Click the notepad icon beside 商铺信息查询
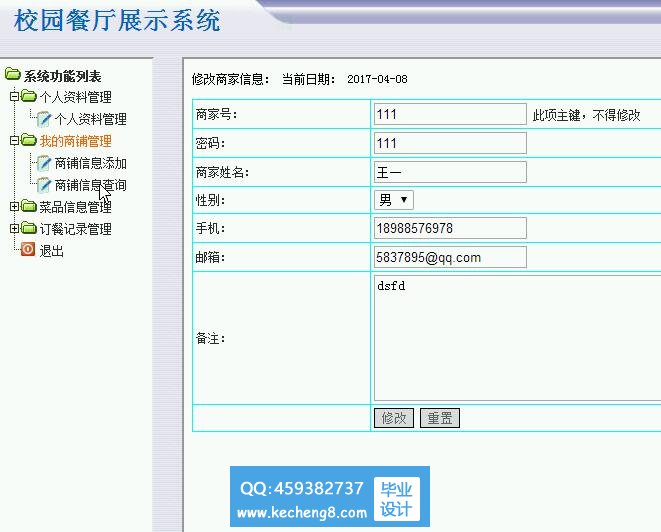Viewport: 661px width, 532px height. coord(44,185)
